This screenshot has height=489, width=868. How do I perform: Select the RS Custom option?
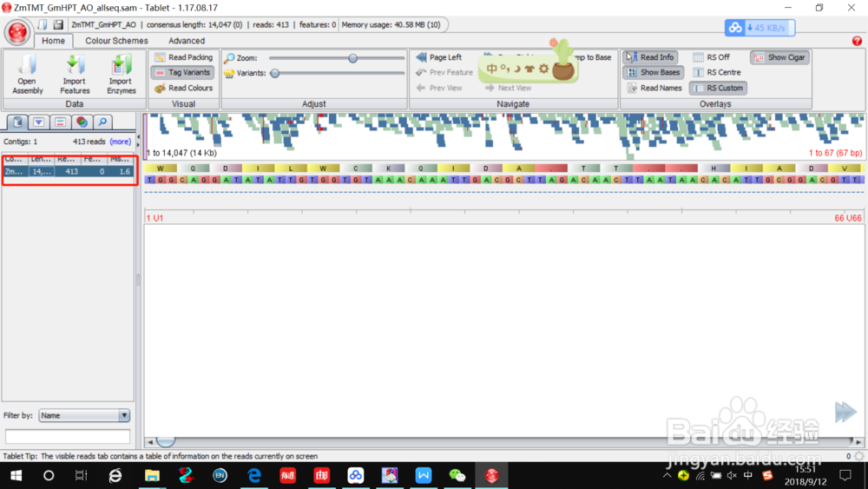718,88
